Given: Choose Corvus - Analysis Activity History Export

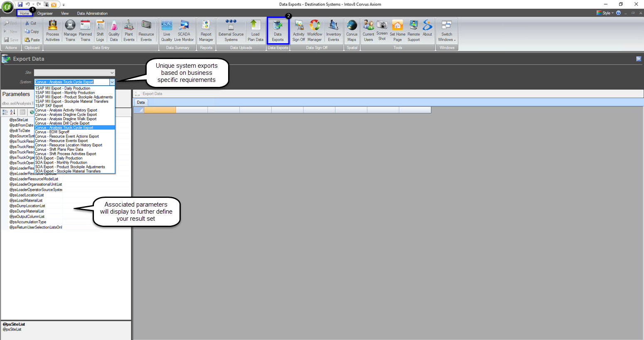Looking at the screenshot, I should (74, 110).
